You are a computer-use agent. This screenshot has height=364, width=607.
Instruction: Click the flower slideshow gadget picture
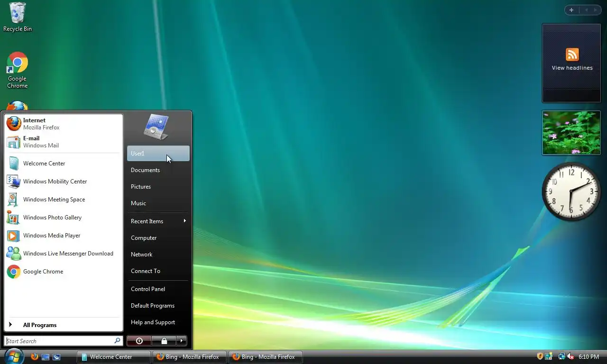pos(571,133)
